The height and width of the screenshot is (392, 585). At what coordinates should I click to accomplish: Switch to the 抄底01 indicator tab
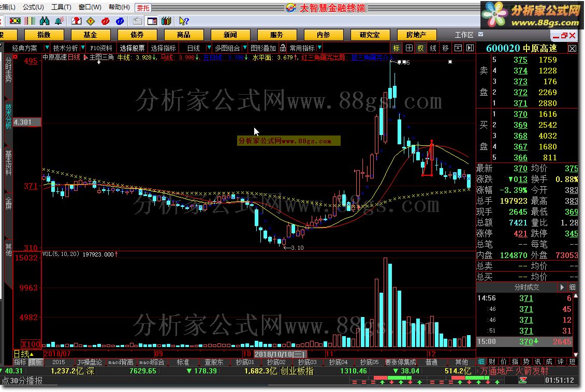click(x=245, y=362)
